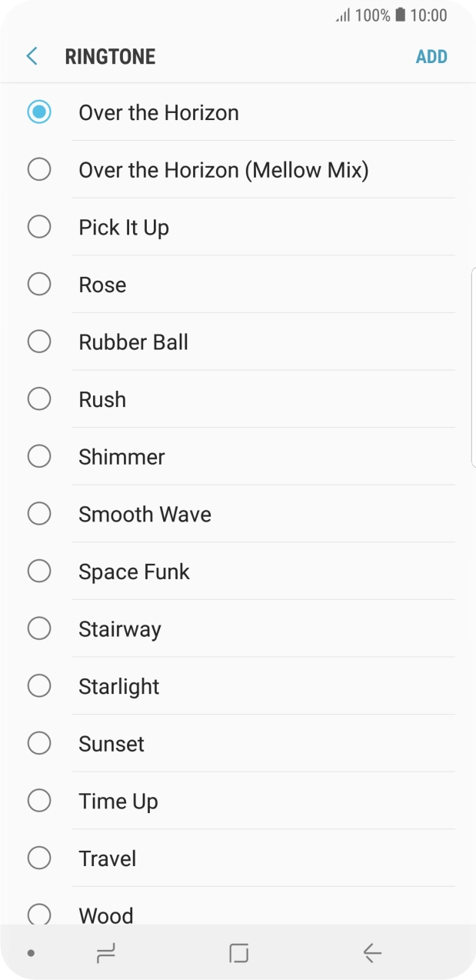Tap the Smooth Wave list entry

click(x=145, y=514)
